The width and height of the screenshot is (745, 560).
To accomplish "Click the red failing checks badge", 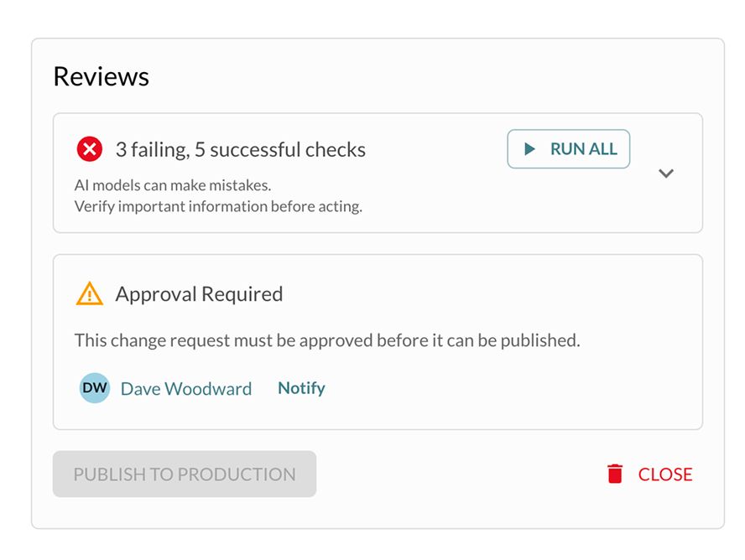I will click(x=89, y=148).
